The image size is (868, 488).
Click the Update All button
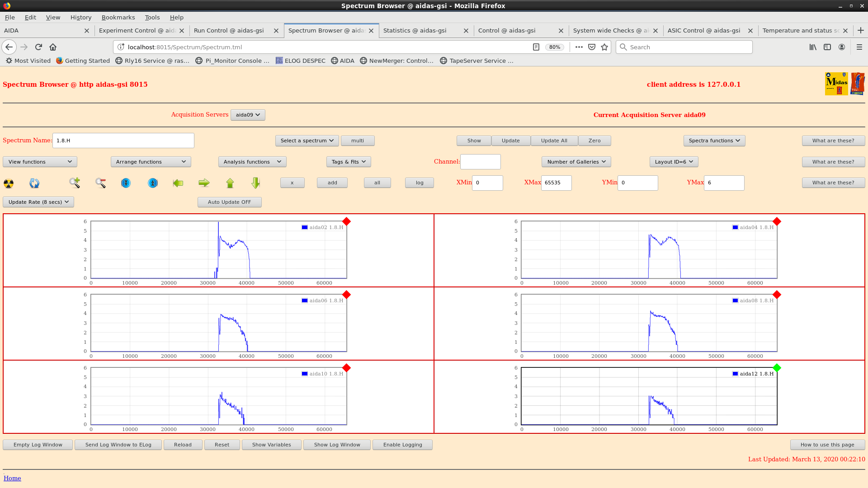pos(554,141)
